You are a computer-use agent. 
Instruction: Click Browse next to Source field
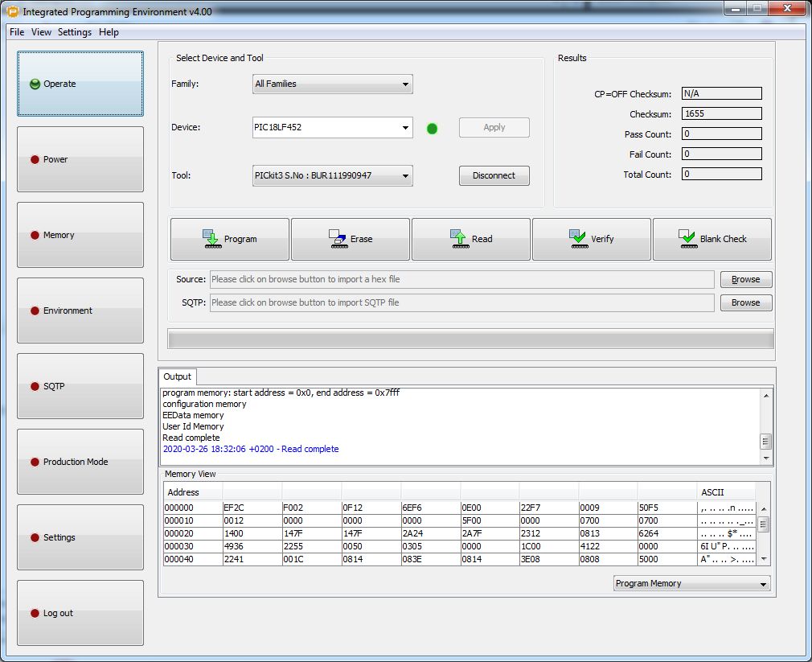746,279
